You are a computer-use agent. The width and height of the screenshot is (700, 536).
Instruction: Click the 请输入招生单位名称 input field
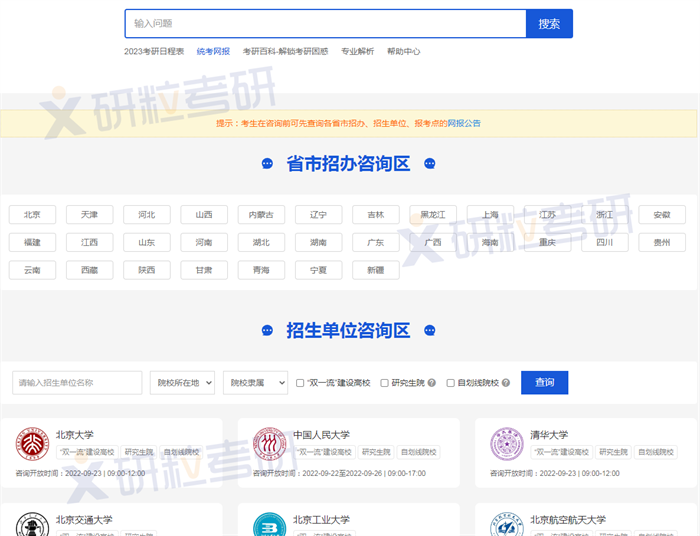(x=77, y=382)
